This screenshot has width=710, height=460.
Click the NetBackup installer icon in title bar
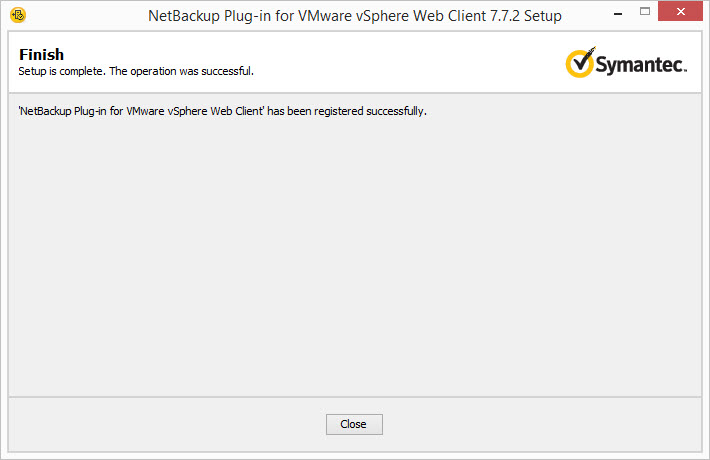tap(18, 15)
